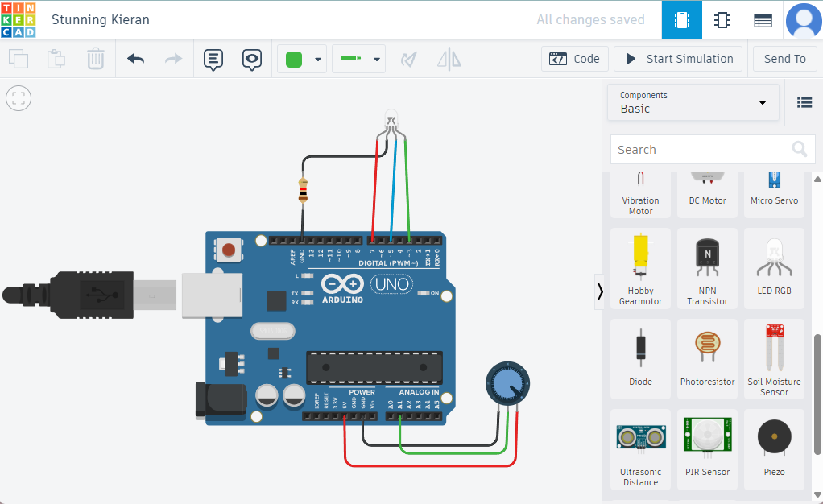Redo the last action
This screenshot has height=504, width=823.
click(x=173, y=59)
